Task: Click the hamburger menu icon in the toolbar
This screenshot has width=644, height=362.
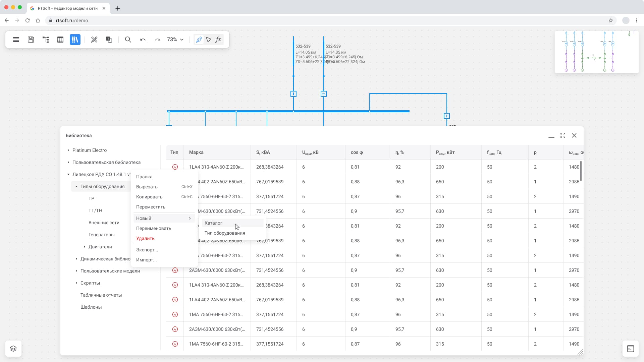Action: [x=16, y=40]
